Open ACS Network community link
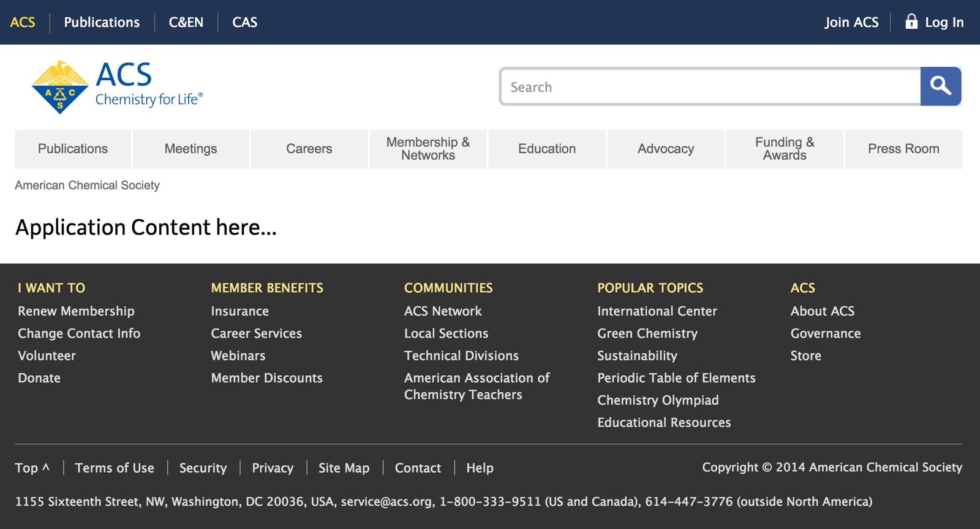The width and height of the screenshot is (980, 529). [443, 311]
